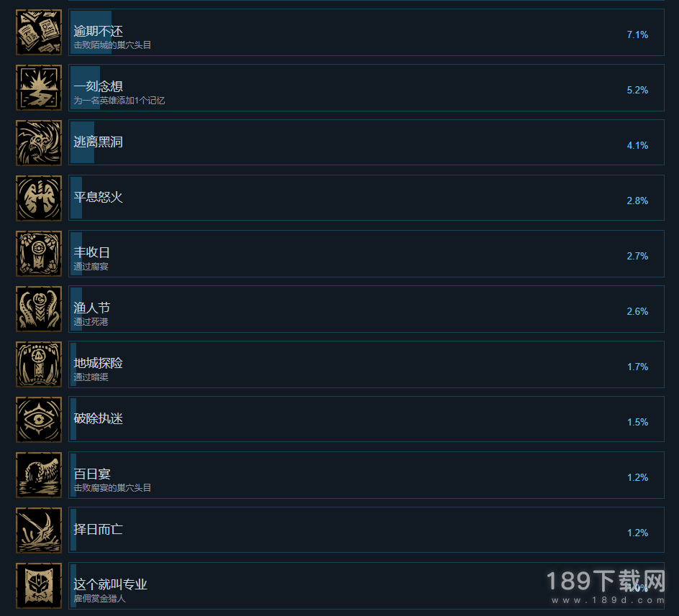Open the 丰收日 achievement icon

[39, 254]
